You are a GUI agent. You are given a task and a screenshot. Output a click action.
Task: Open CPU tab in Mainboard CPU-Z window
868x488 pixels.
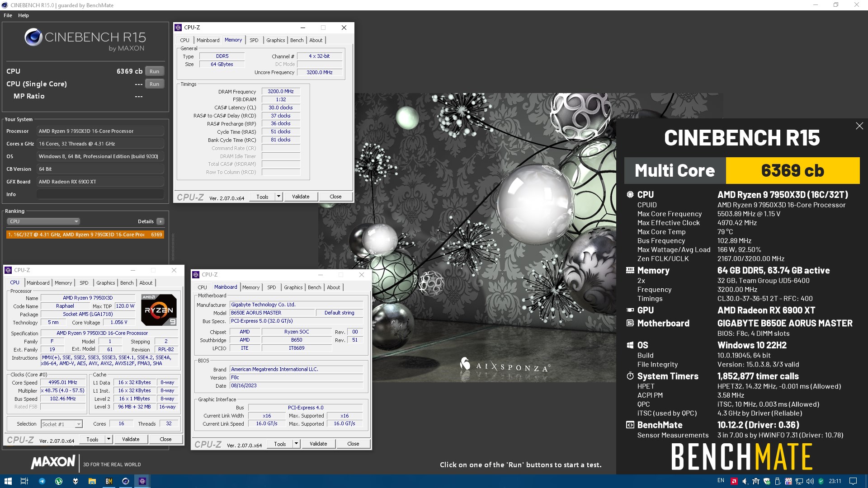203,287
